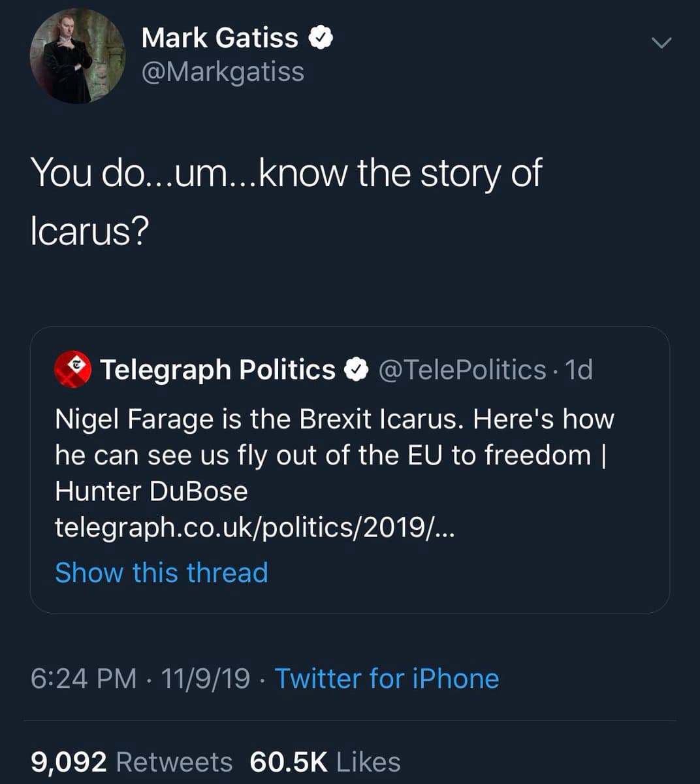
Task: Open the Mark Gatiss display name
Action: [219, 38]
